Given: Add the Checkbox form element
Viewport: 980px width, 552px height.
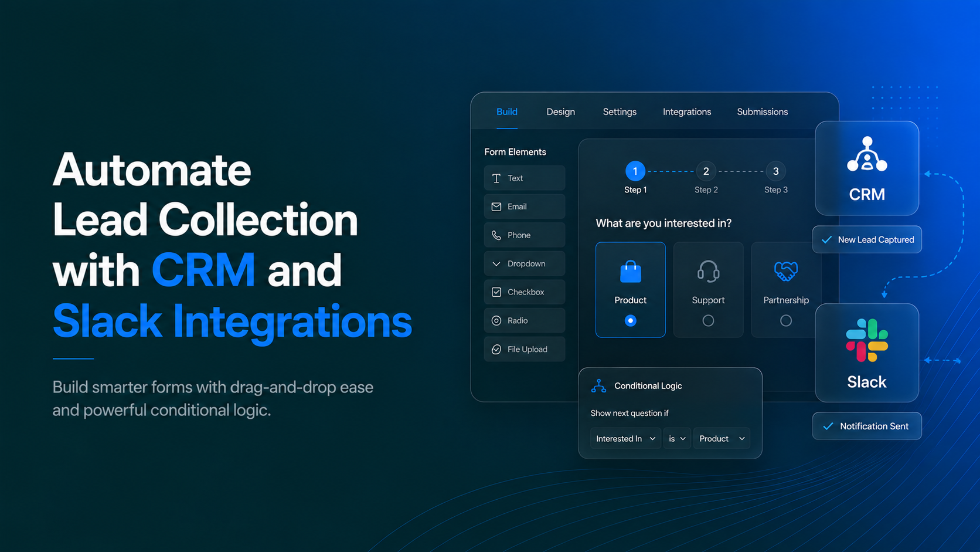Looking at the screenshot, I should [x=525, y=292].
